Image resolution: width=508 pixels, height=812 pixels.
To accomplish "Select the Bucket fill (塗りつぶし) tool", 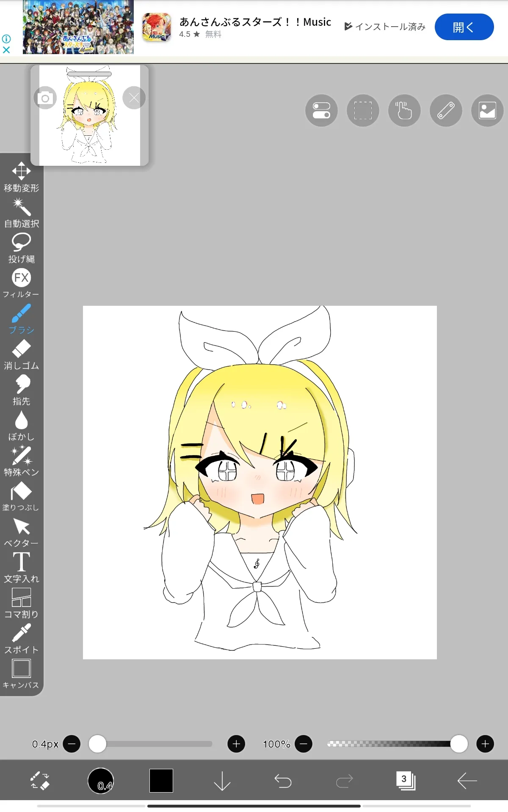I will pyautogui.click(x=21, y=497).
